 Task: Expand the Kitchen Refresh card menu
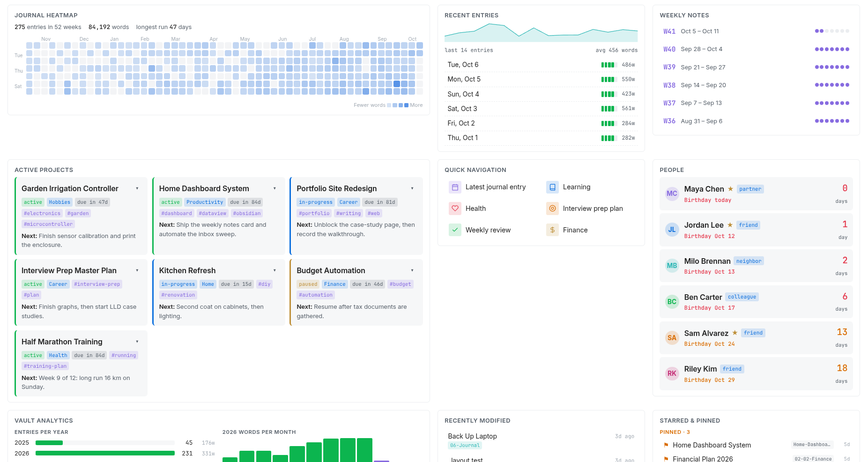point(274,270)
